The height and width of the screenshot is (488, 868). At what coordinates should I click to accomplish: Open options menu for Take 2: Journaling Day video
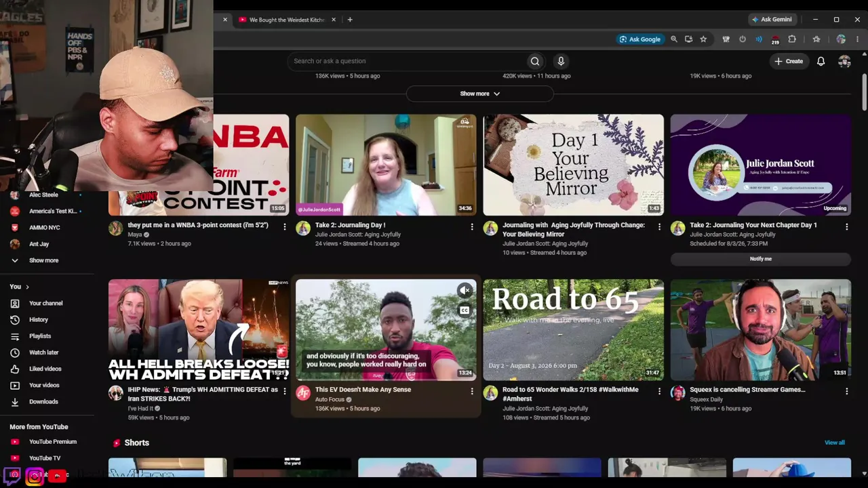pos(472,227)
